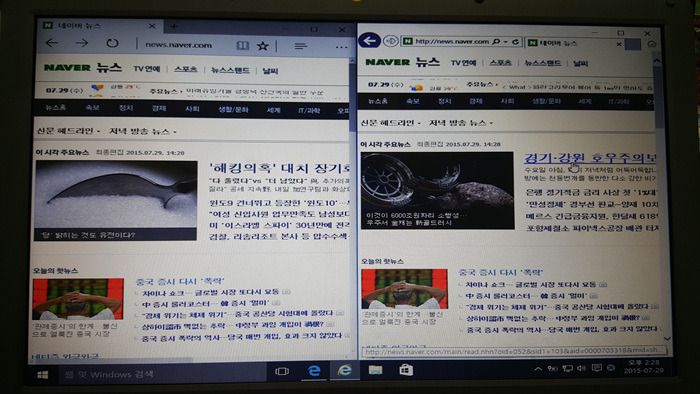Open Windows Store from taskbar
The height and width of the screenshot is (394, 700).
(406, 369)
